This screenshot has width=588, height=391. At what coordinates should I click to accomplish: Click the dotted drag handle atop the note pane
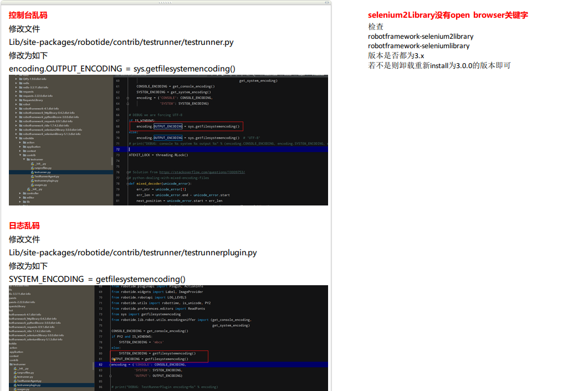click(x=165, y=2)
